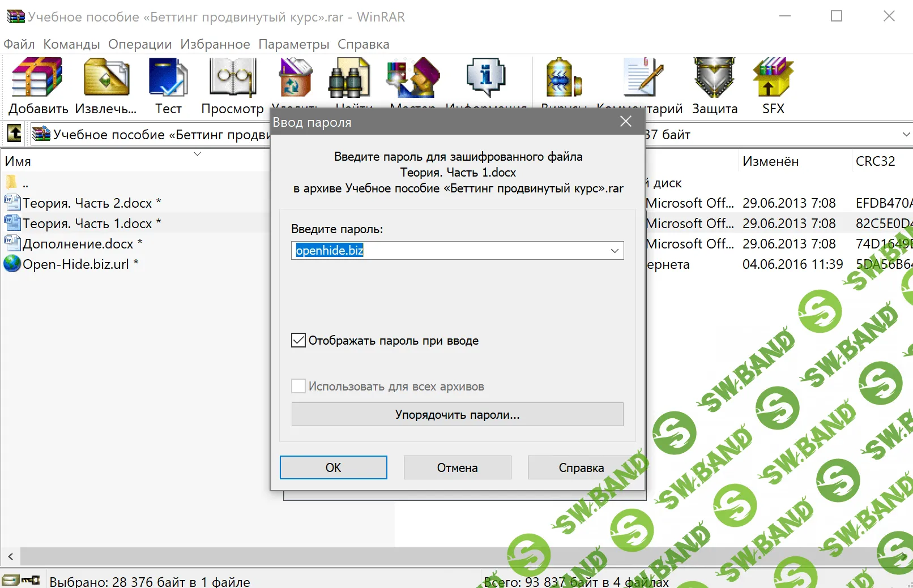
Task: Enable Использовать для всех архивов checkbox
Action: (x=298, y=387)
